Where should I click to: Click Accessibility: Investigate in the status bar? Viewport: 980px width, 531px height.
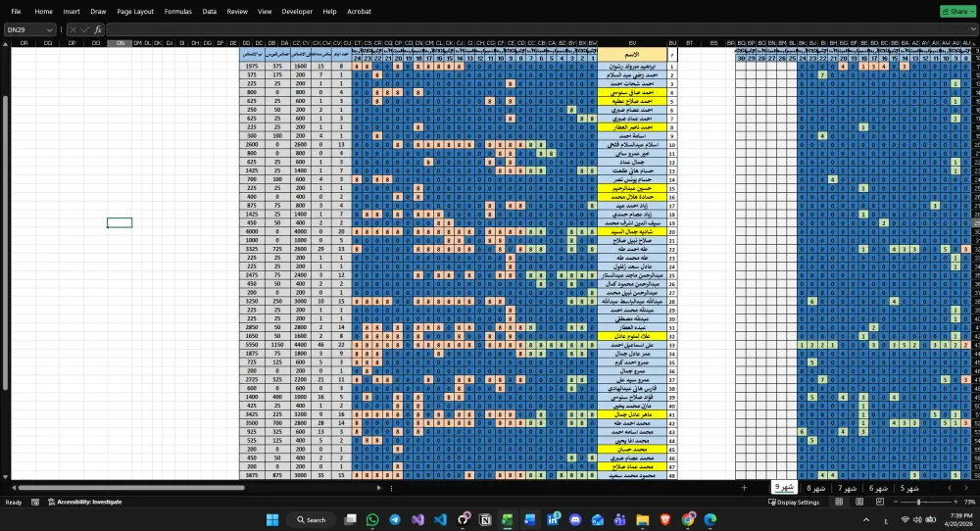click(85, 502)
